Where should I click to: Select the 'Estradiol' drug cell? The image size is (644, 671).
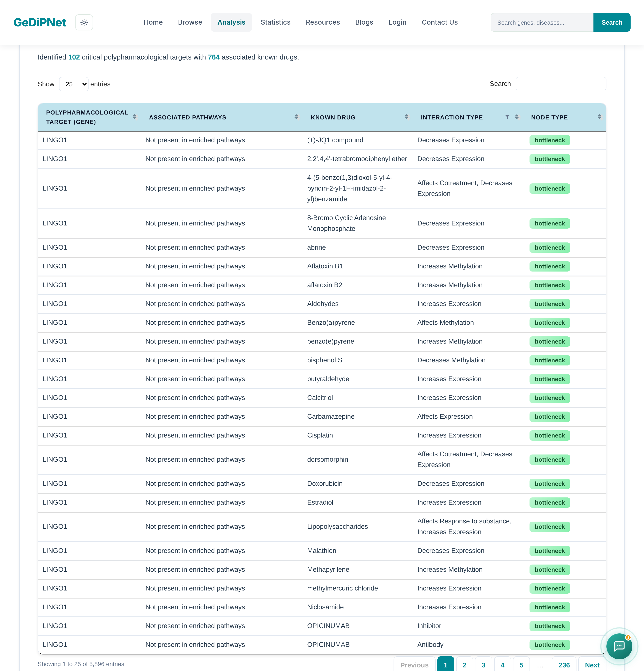(320, 503)
